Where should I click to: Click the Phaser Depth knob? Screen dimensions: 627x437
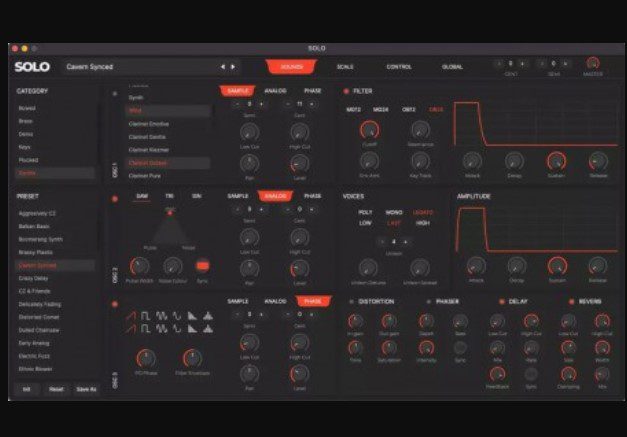coord(426,321)
